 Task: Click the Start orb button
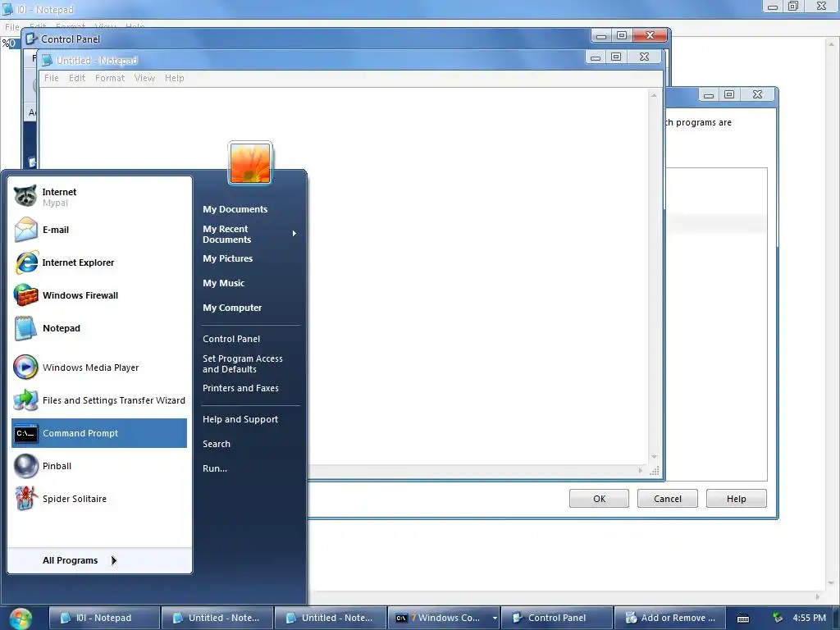21,619
